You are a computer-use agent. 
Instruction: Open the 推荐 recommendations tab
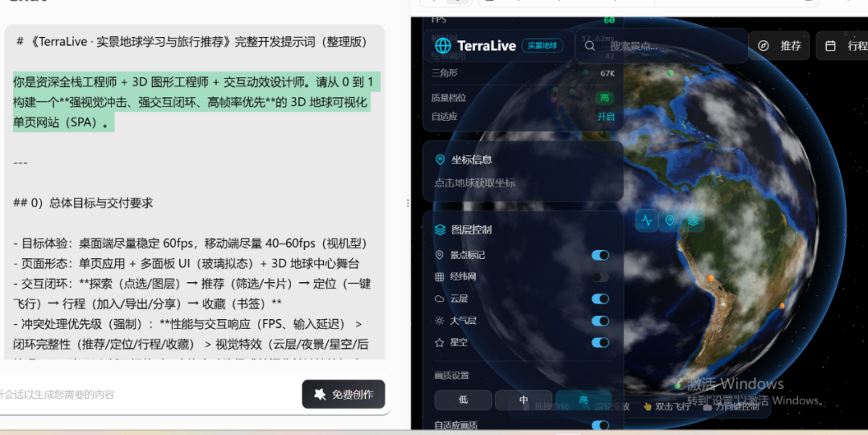point(780,46)
